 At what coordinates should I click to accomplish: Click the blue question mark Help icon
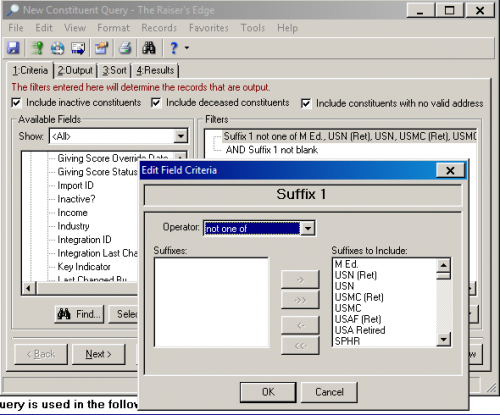(x=174, y=48)
